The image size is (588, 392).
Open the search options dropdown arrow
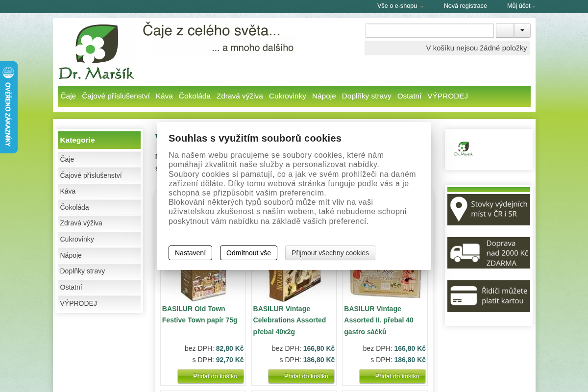(522, 30)
